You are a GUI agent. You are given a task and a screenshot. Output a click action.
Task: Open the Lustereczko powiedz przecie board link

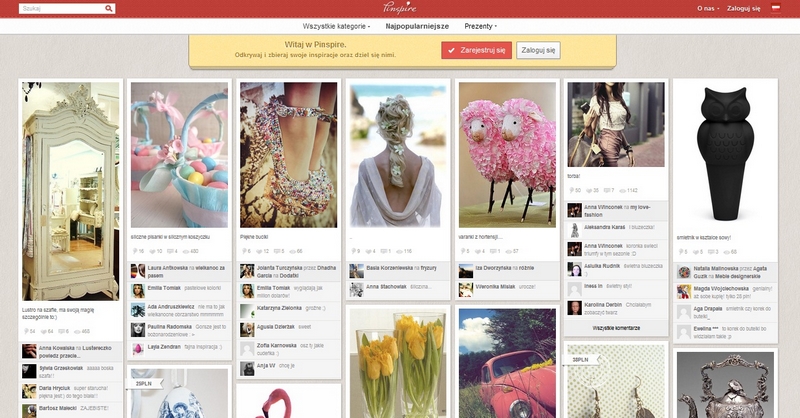coord(75,352)
